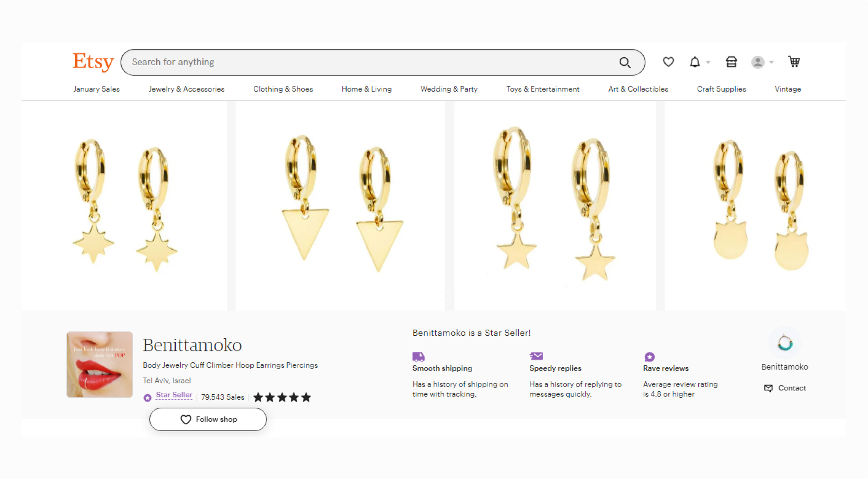The height and width of the screenshot is (479, 868).
Task: Open Shop Manager storefront icon
Action: pos(731,62)
